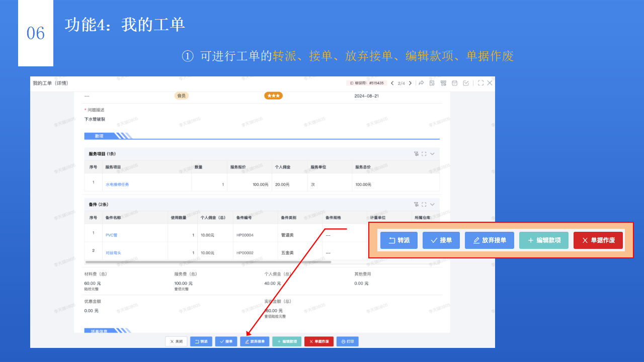Screen dimensions: 644x362
Task: Collapse the 服务项目 section with its chevron
Action: [432, 154]
